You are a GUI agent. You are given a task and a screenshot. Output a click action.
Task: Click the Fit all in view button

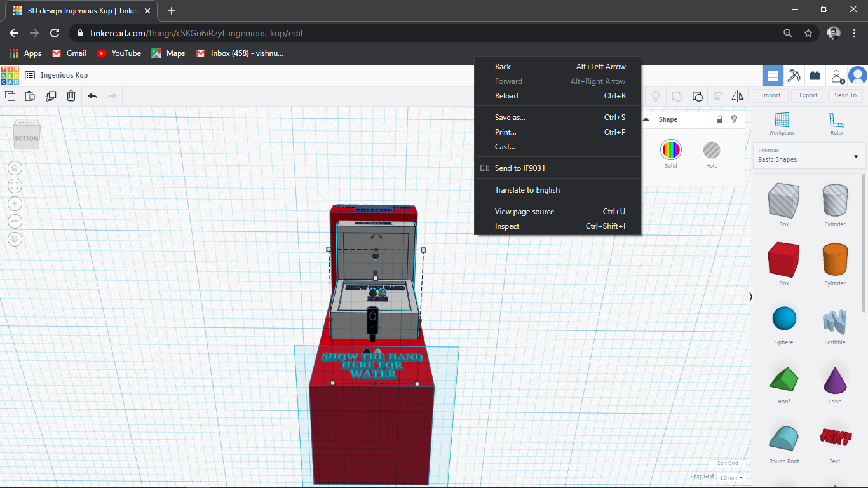click(x=15, y=186)
